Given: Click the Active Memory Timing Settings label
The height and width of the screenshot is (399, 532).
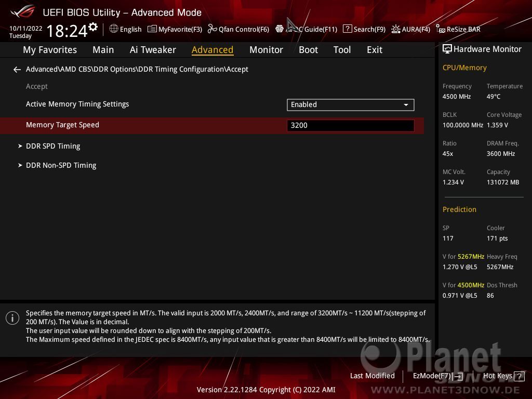Looking at the screenshot, I should (77, 104).
